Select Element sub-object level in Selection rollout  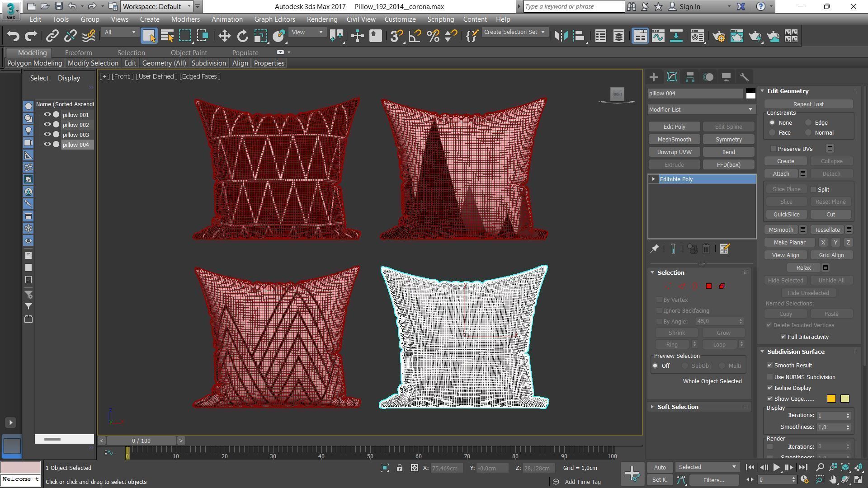[722, 286]
